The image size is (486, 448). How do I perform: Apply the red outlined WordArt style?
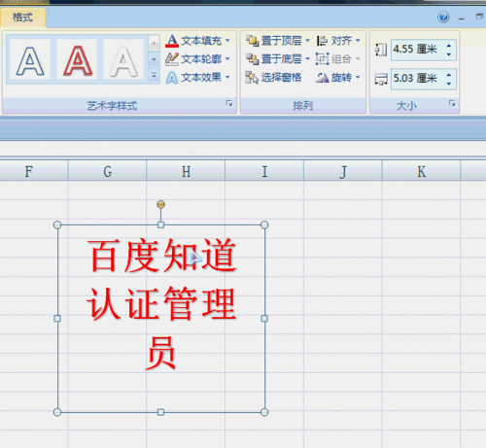[77, 60]
